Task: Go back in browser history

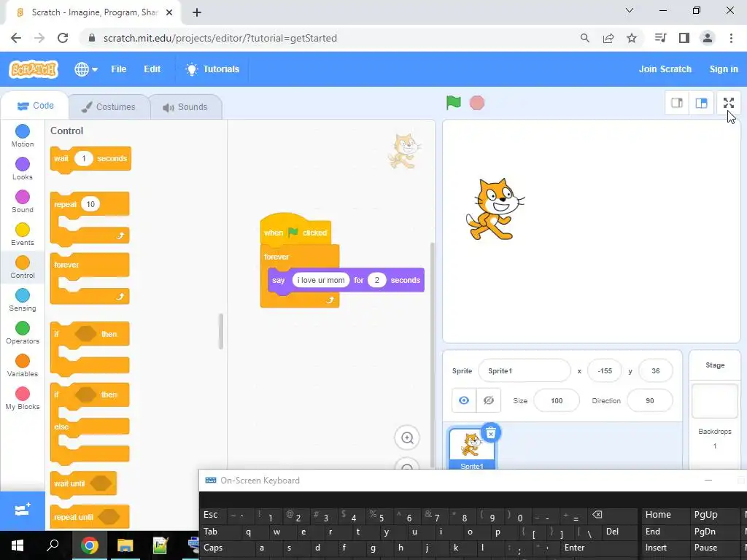Action: pyautogui.click(x=16, y=38)
